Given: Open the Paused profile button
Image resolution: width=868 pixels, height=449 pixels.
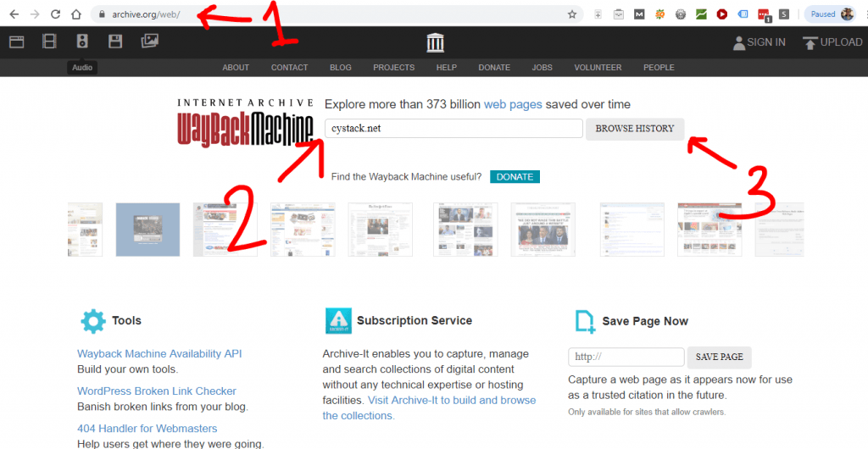Looking at the screenshot, I should click(x=830, y=14).
